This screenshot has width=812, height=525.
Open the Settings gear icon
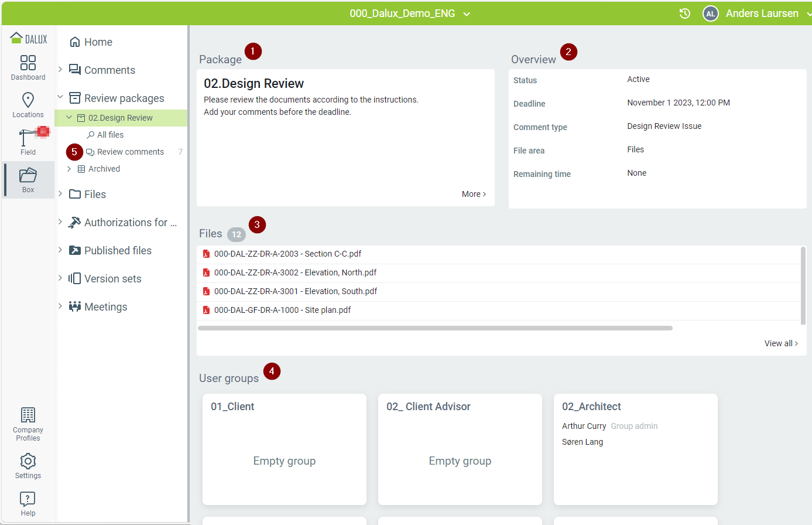pyautogui.click(x=28, y=462)
